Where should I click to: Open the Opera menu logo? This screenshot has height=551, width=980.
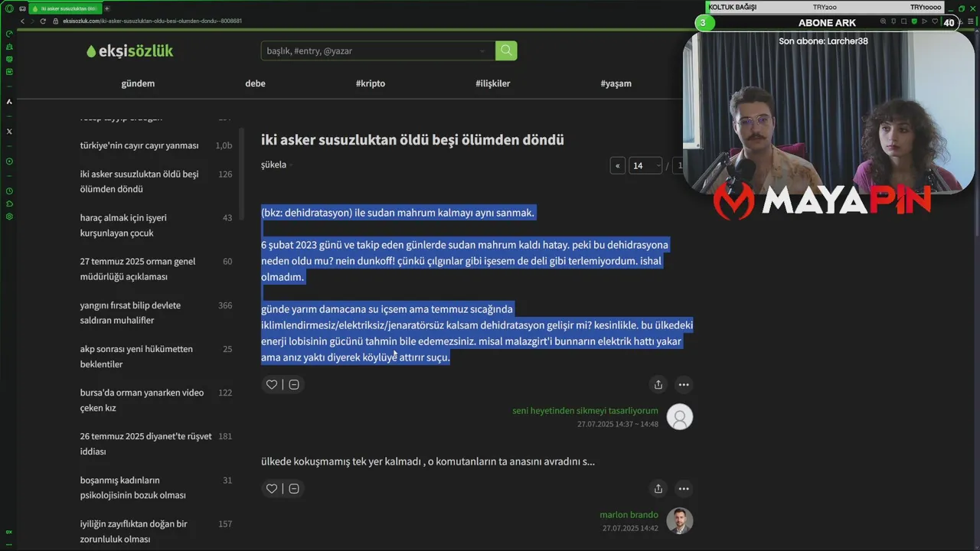pos(9,8)
